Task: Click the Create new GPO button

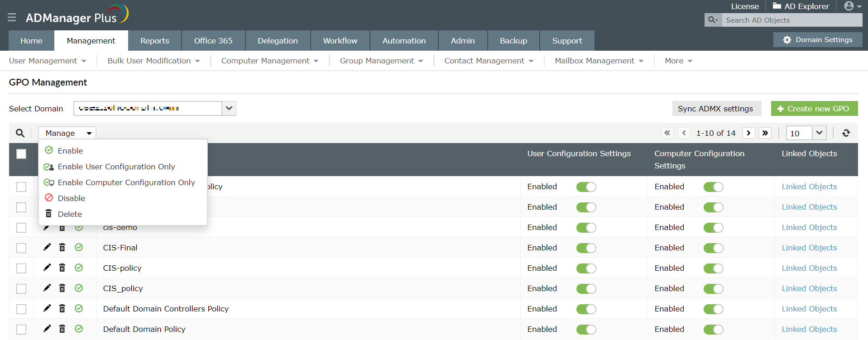Action: [814, 109]
